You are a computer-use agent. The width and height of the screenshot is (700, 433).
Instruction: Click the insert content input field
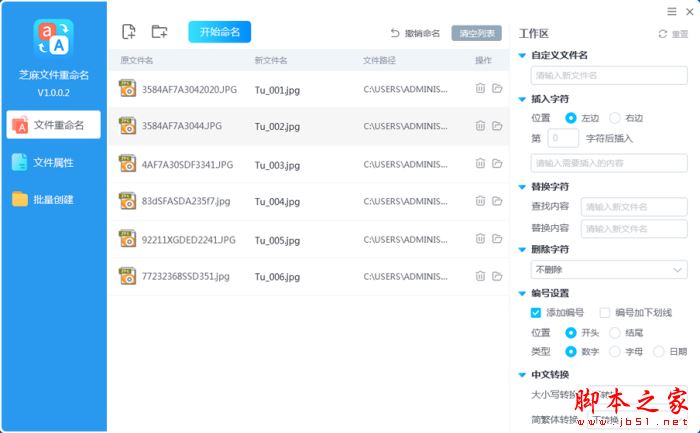[x=609, y=163]
